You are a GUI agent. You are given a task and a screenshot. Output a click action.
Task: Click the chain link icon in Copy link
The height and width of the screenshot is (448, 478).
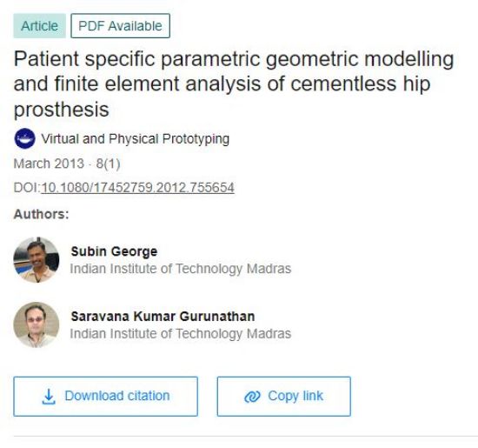pyautogui.click(x=252, y=397)
